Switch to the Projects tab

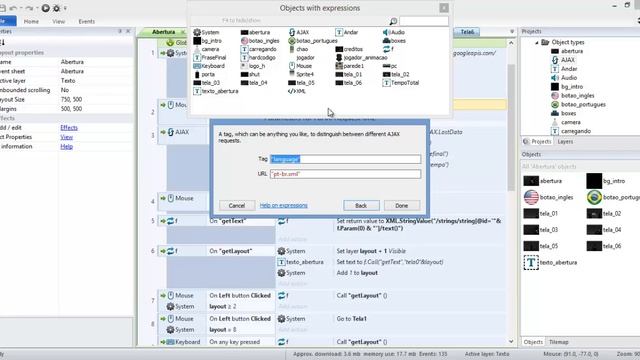(x=538, y=142)
